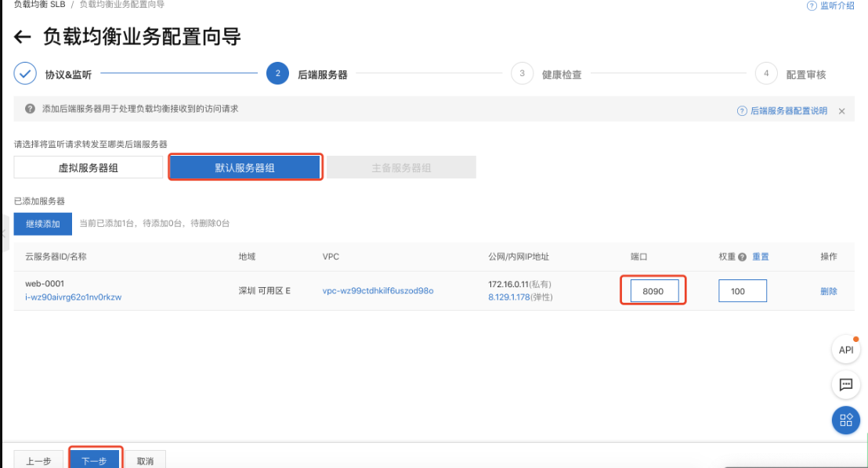
Task: Click the 权重 help question icon
Action: coord(743,257)
